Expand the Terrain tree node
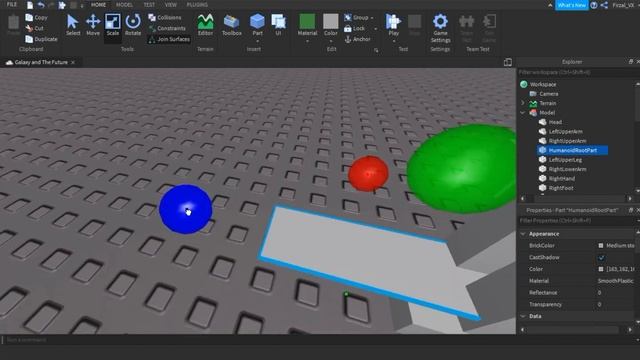Screen dimensions: 640x360 (523, 103)
